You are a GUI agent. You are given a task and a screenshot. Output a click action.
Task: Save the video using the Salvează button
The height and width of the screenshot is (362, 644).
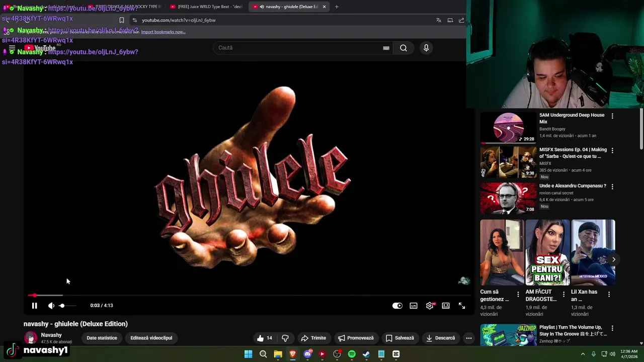[x=399, y=338]
